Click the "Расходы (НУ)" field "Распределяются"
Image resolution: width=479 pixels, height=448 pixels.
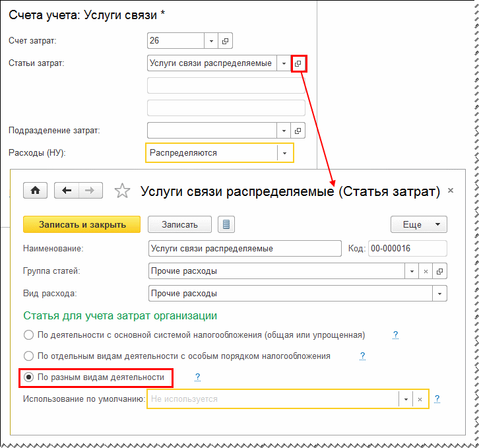point(212,153)
